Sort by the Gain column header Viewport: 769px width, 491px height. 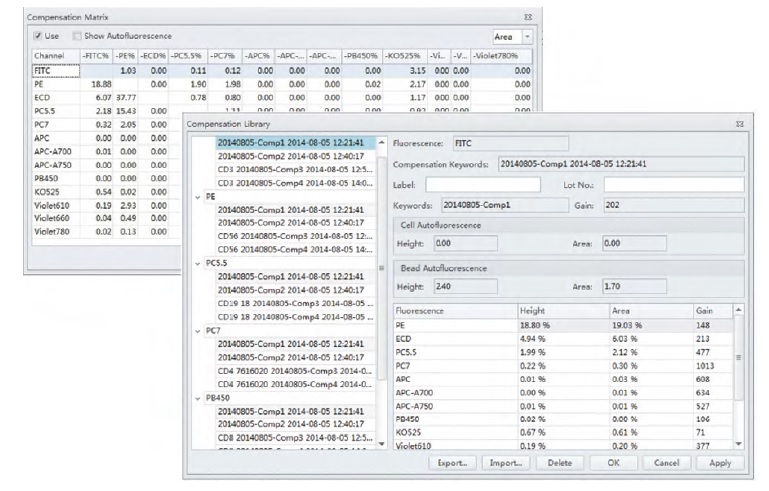(x=713, y=311)
